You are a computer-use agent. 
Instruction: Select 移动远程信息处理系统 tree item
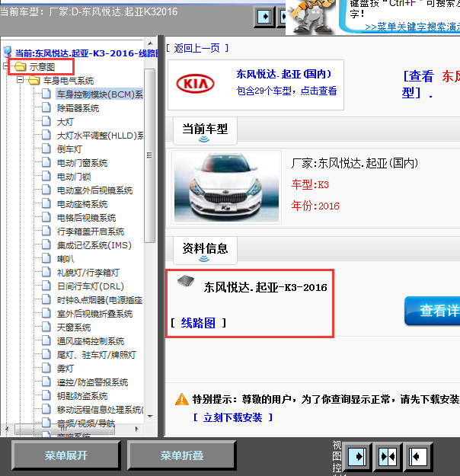pos(101,410)
